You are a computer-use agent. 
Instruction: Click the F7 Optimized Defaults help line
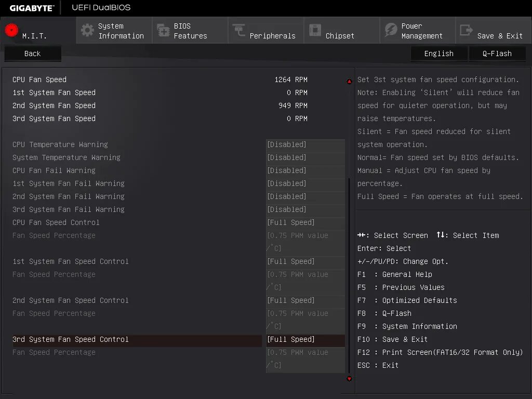[x=407, y=301]
